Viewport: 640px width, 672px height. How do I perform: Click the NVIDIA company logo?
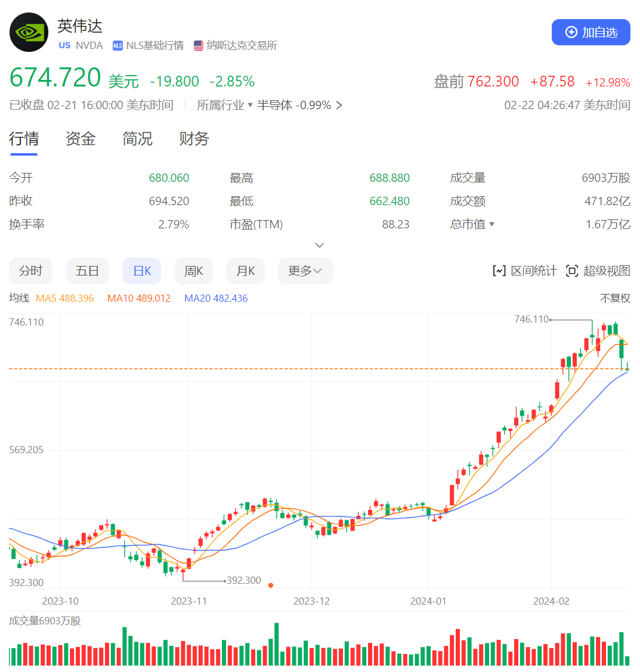click(x=28, y=32)
